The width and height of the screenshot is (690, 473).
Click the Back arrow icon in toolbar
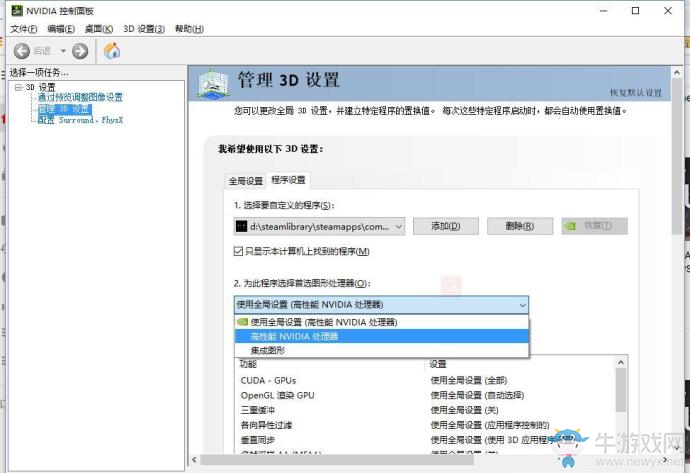point(22,51)
